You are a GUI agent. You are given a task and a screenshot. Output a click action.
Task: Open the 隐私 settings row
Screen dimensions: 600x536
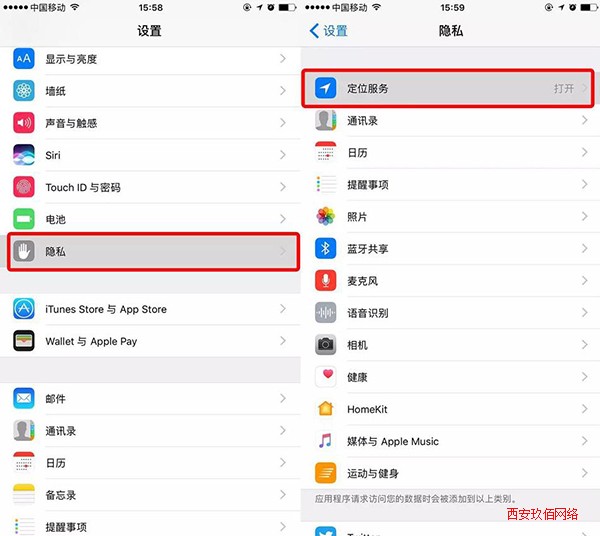tap(153, 251)
